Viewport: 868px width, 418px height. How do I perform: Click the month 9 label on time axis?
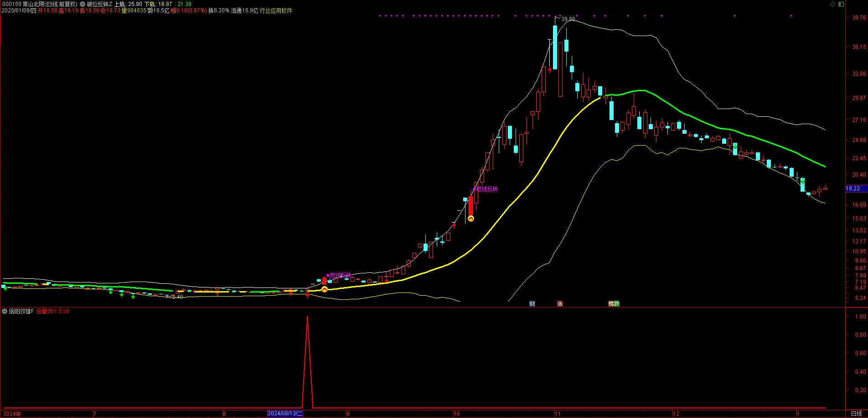coord(348,414)
